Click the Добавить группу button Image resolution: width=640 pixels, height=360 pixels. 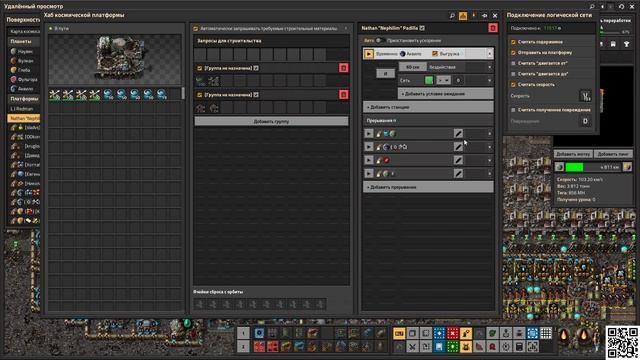tap(271, 121)
